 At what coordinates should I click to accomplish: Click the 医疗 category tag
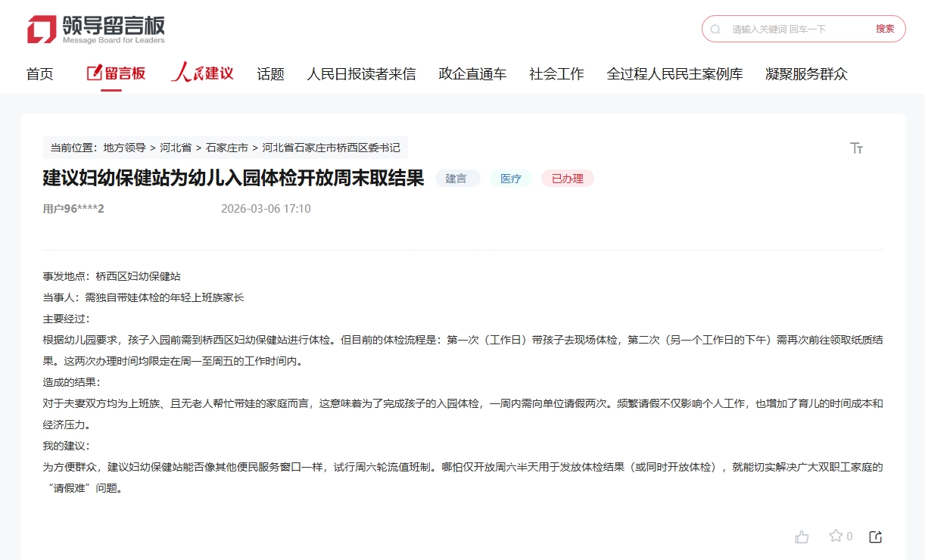[x=511, y=179]
